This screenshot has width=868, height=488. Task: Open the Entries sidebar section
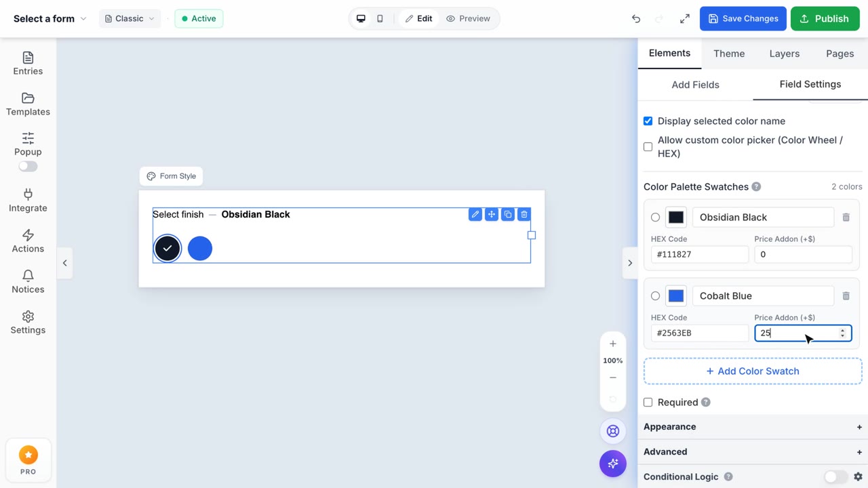coord(28,64)
